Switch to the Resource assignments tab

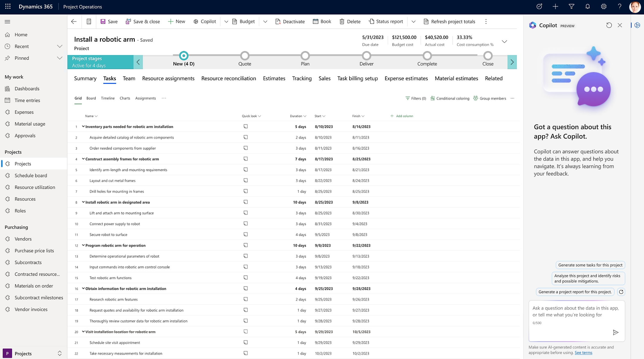click(x=168, y=78)
